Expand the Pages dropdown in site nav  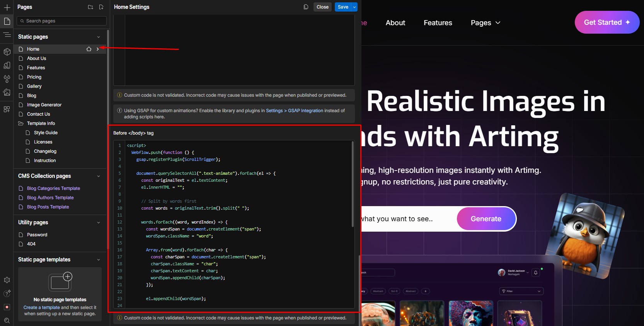coord(486,23)
